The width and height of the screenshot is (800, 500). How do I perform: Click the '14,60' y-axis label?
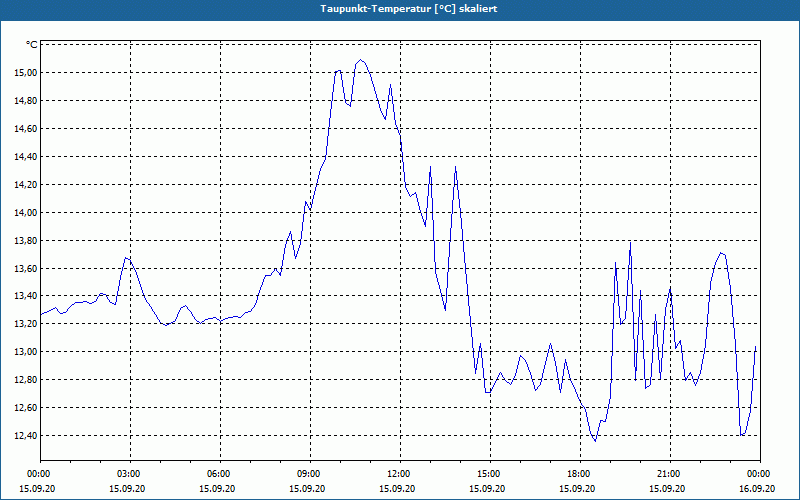tap(28, 129)
